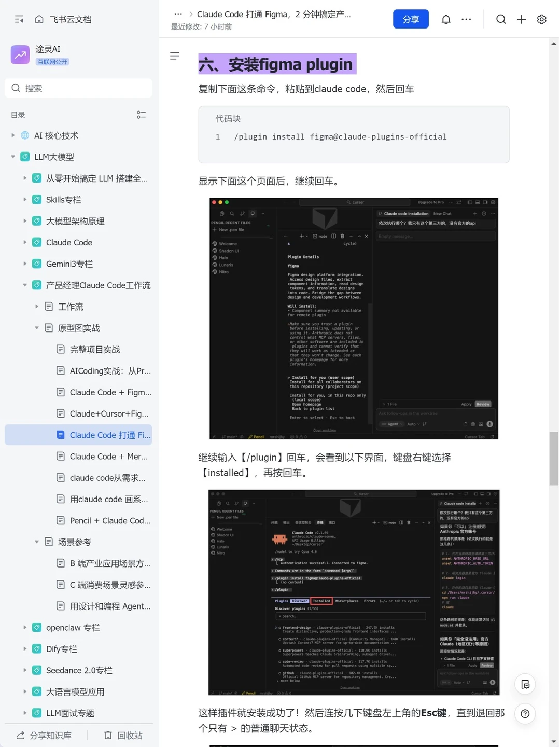Open the notification bell
Screen dimensions: 560x747
coord(446,19)
